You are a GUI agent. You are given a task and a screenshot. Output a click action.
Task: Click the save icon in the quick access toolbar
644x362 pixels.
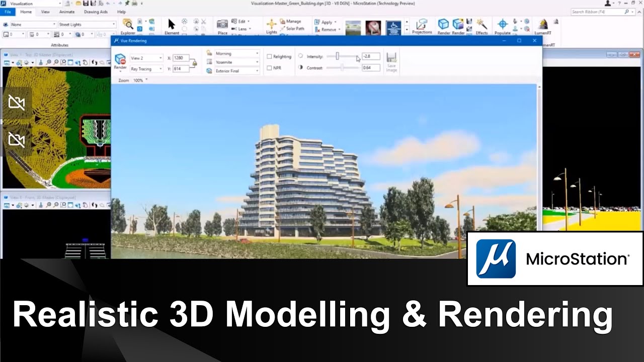pyautogui.click(x=87, y=4)
